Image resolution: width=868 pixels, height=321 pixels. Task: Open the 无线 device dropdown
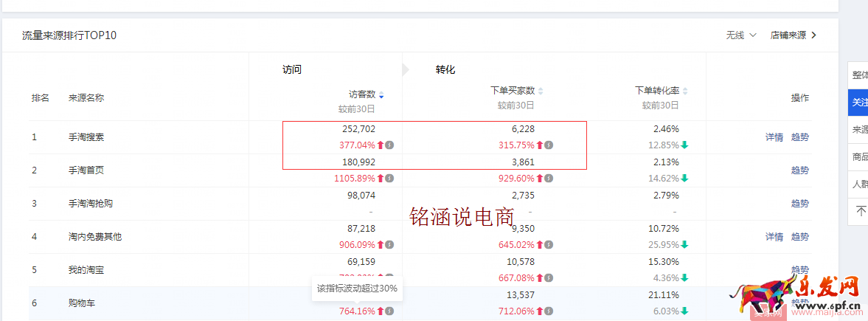(x=741, y=35)
